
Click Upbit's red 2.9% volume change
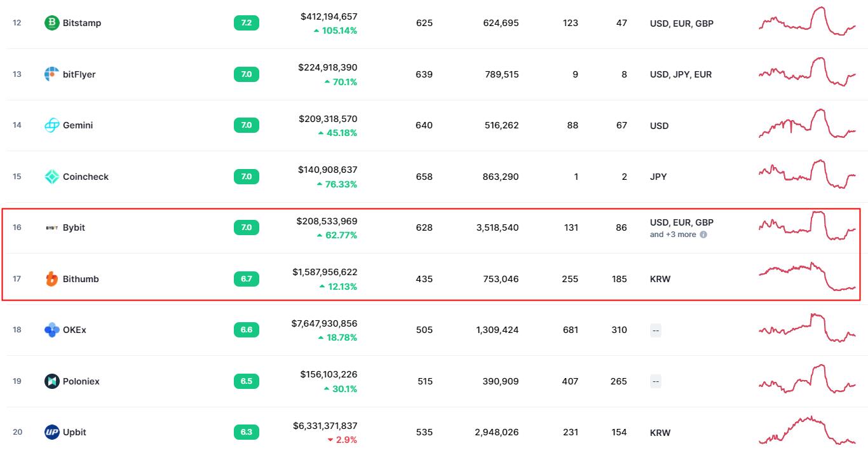point(342,440)
